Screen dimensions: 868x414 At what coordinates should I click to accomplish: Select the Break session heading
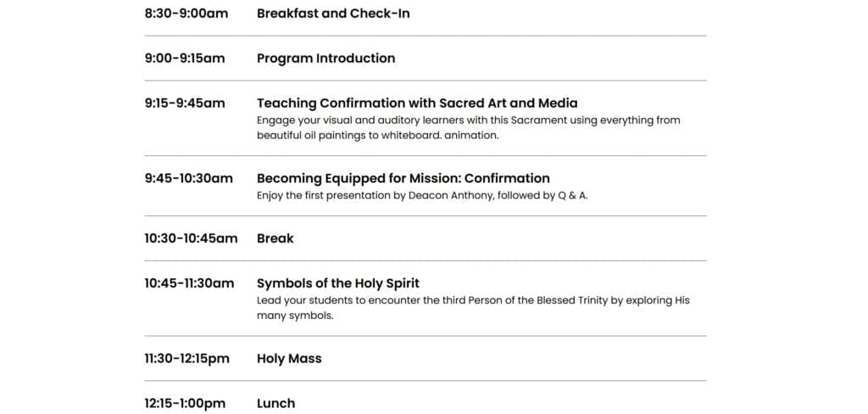tap(275, 238)
